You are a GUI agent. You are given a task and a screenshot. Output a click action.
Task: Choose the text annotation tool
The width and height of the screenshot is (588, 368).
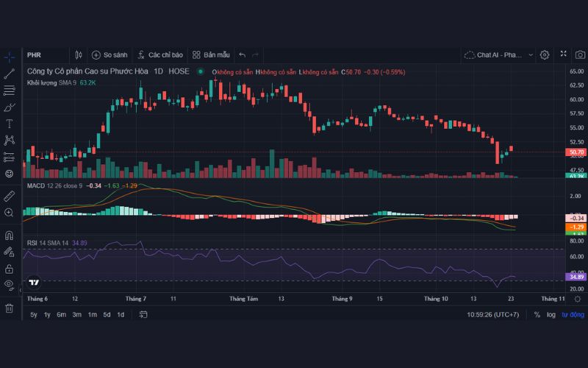(x=10, y=124)
